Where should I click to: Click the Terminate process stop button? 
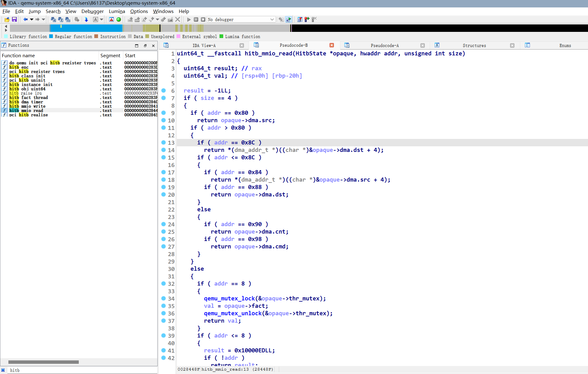(203, 19)
